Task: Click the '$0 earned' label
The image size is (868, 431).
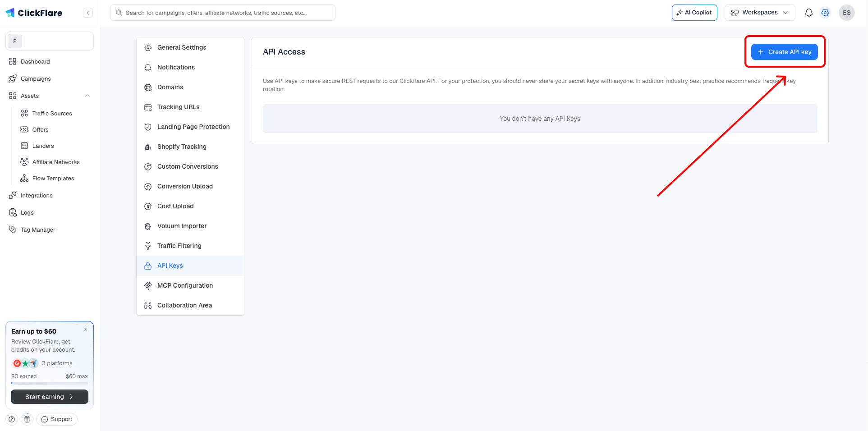Action: pos(24,376)
